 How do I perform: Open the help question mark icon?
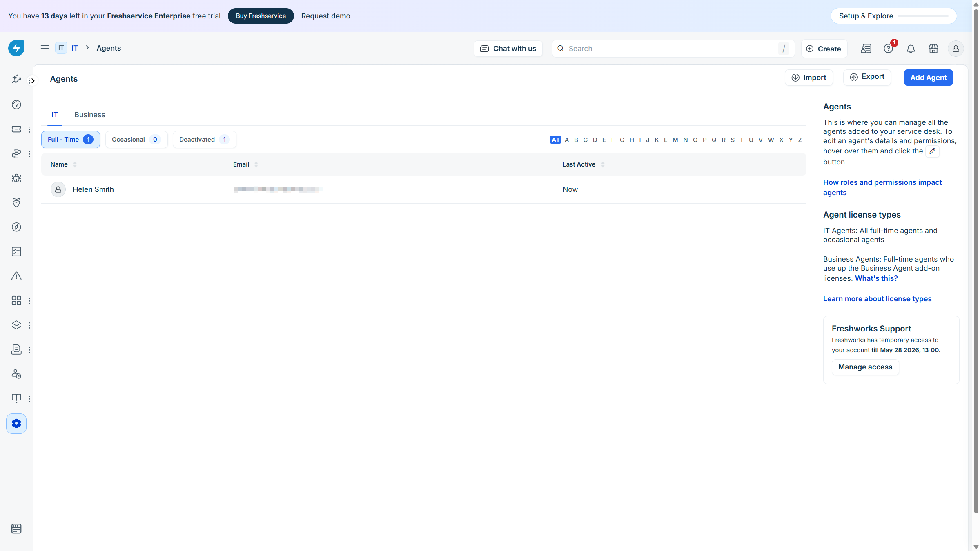point(888,49)
